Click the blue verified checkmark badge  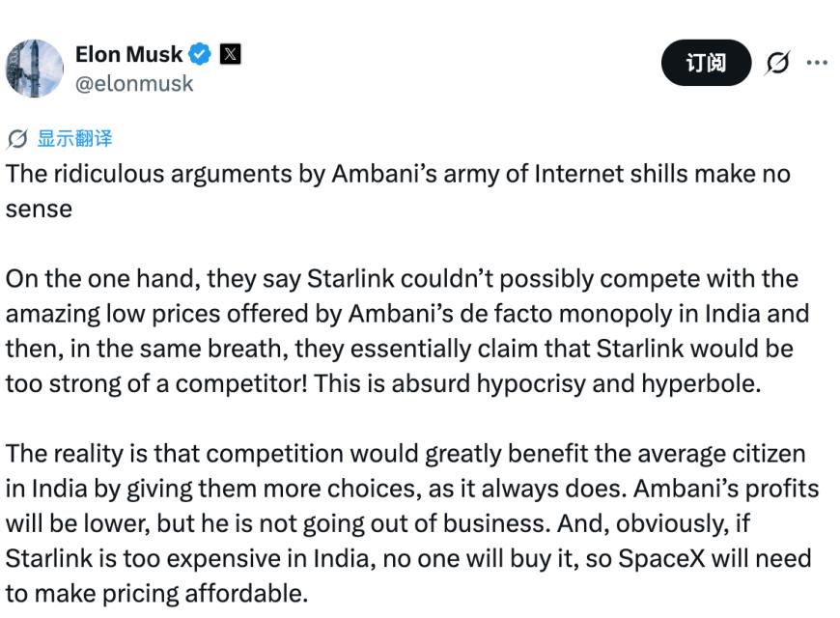click(x=201, y=54)
